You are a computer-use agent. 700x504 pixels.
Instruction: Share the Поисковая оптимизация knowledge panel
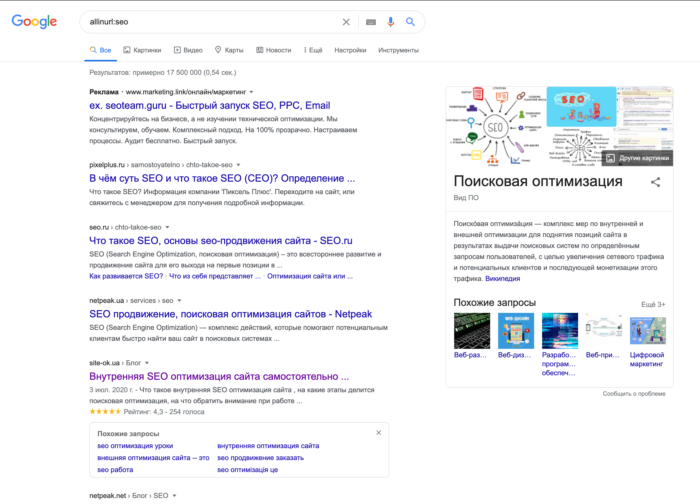tap(655, 182)
